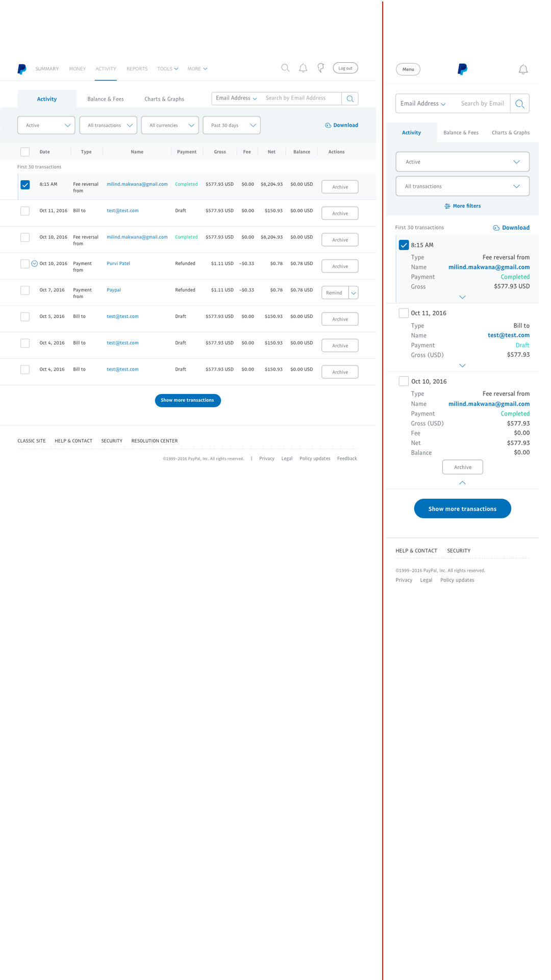Click the Log out button

pos(345,68)
